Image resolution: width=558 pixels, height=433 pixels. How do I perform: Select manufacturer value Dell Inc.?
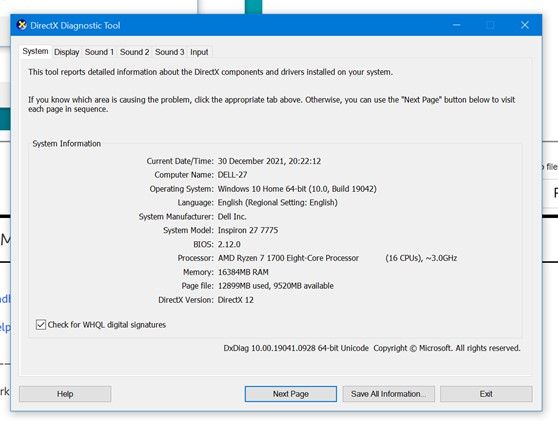point(232,216)
